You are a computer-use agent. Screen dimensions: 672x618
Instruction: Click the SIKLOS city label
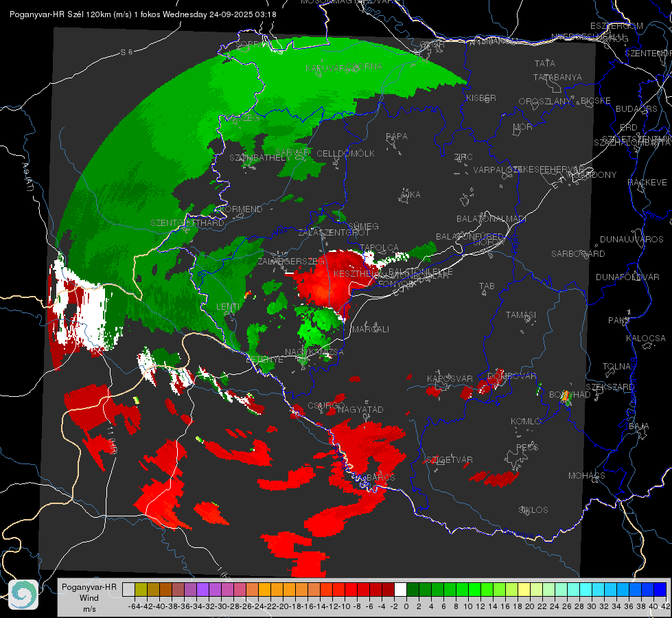tap(533, 510)
